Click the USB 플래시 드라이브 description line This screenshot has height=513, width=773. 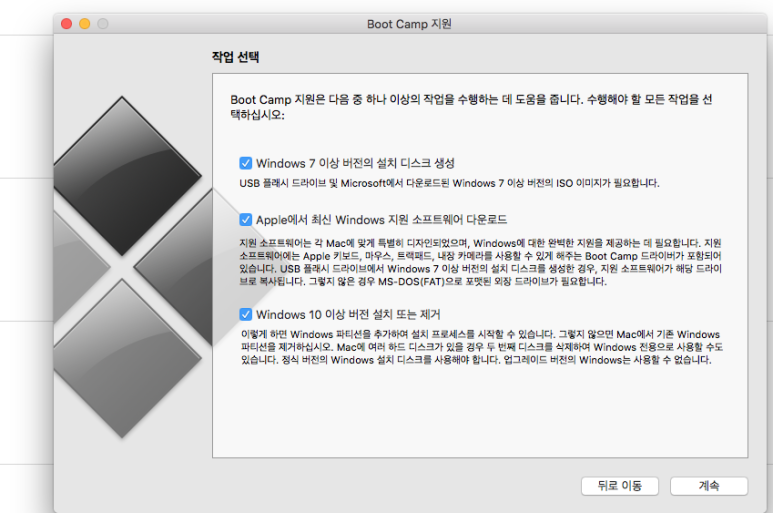pos(449,183)
